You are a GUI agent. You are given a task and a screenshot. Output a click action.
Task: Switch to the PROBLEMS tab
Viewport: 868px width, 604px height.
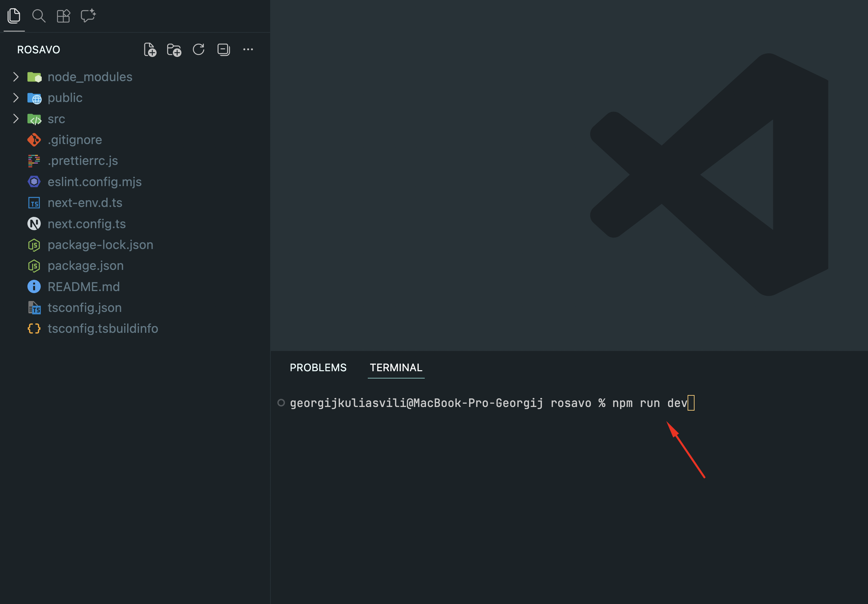318,368
